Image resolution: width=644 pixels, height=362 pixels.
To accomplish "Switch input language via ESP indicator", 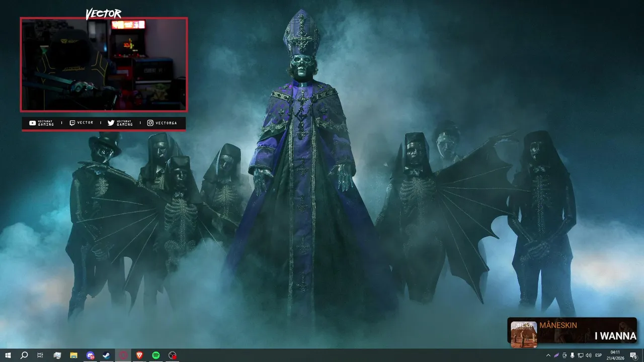I will click(x=599, y=355).
